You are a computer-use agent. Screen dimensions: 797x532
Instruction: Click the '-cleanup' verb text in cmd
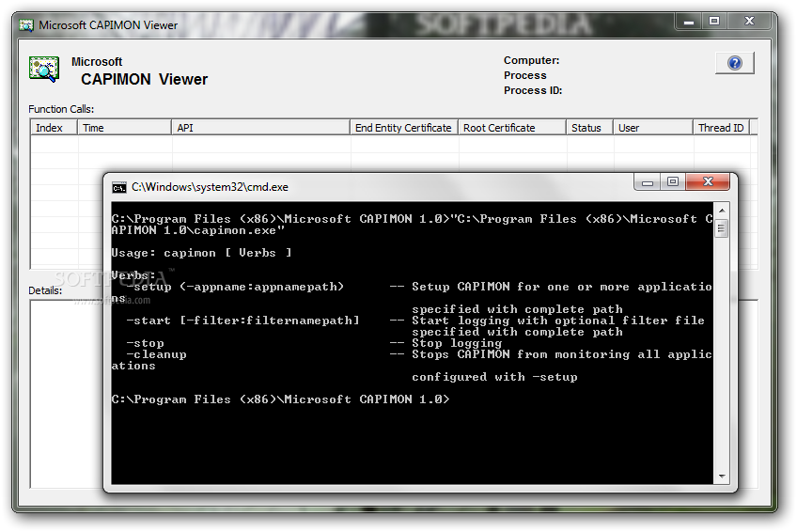(x=157, y=354)
